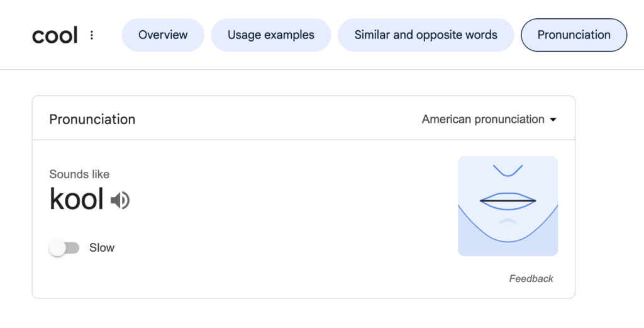Click the lips in the mouth animation
644x328 pixels.
[508, 200]
